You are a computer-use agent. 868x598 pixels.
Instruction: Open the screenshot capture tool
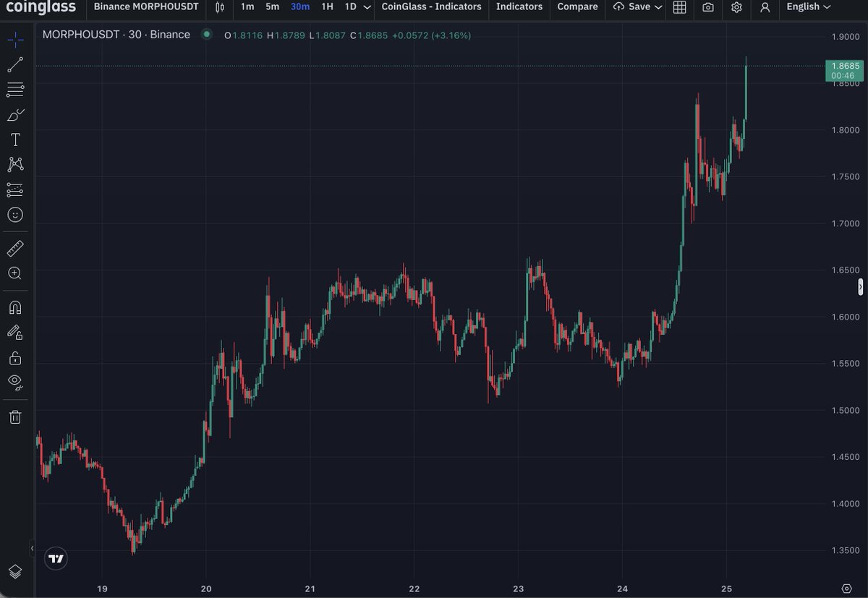707,8
